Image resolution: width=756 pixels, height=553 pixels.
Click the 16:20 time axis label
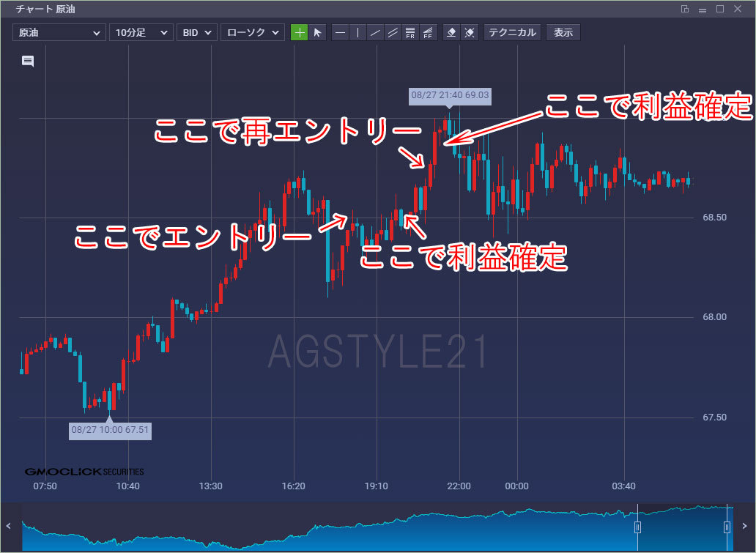[294, 486]
